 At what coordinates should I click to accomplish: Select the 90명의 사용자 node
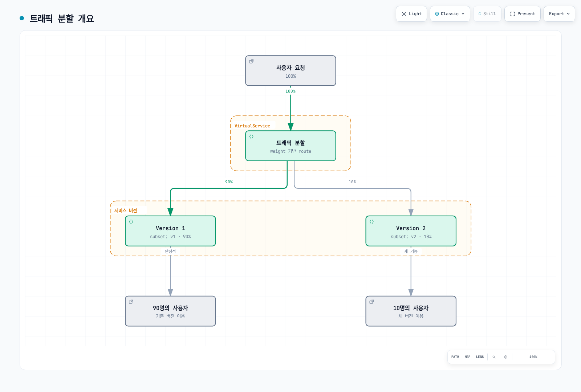[x=170, y=311]
